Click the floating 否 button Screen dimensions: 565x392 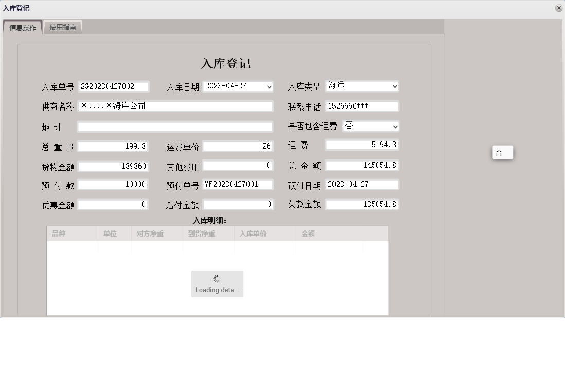pyautogui.click(x=502, y=152)
